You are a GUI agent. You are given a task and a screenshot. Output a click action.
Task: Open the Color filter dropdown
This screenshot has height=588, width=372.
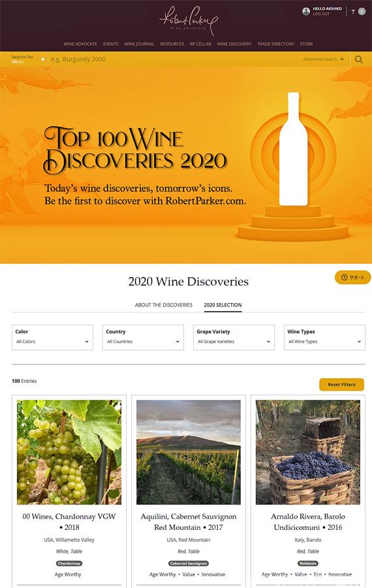[x=52, y=338]
